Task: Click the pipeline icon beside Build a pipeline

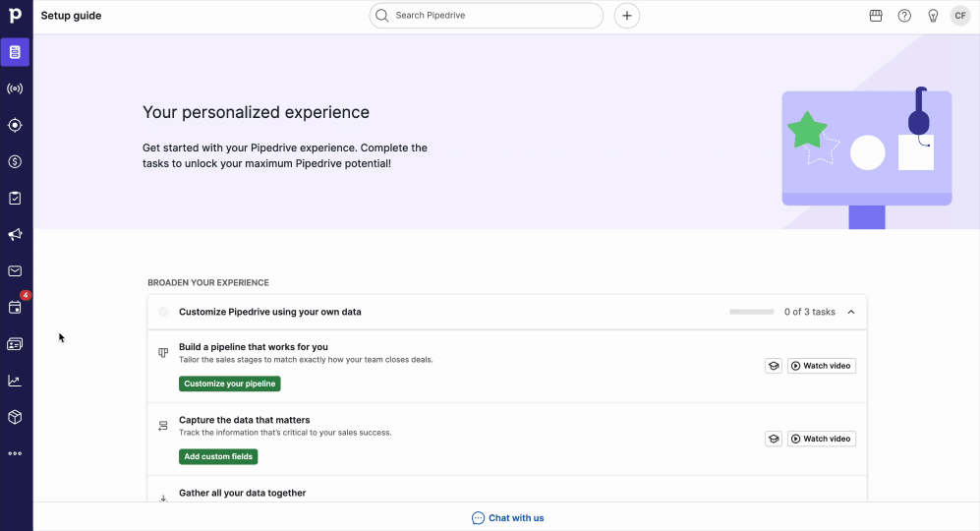Action: click(x=163, y=353)
